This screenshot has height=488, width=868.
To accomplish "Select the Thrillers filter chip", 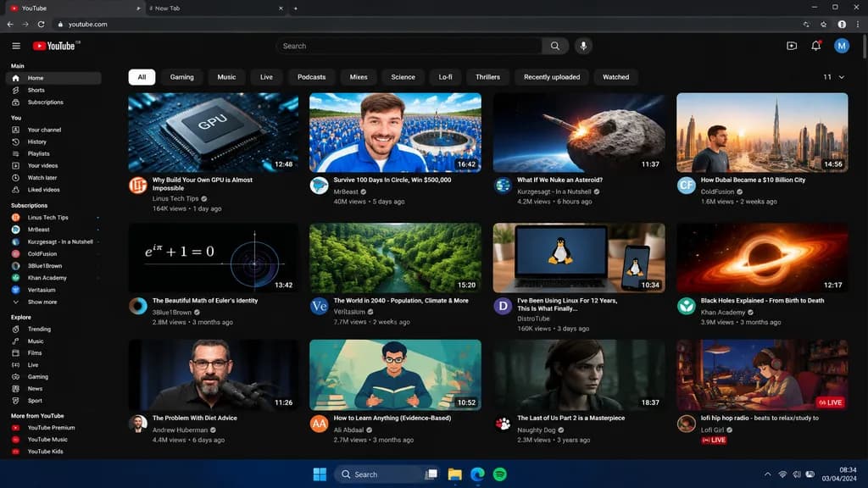I will pyautogui.click(x=487, y=77).
